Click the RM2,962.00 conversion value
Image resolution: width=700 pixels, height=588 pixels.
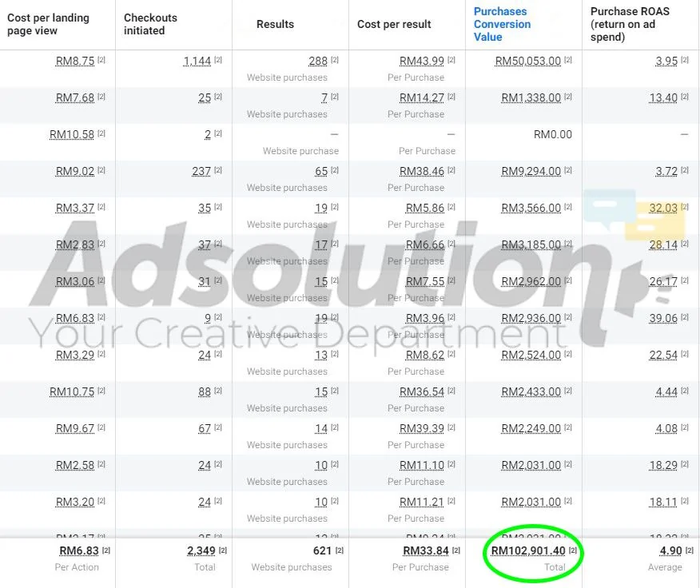pyautogui.click(x=531, y=281)
